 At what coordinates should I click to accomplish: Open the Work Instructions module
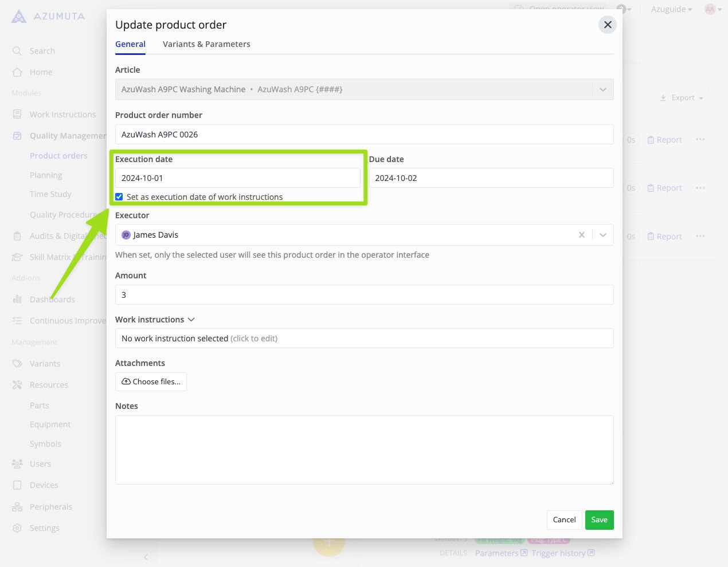pos(62,114)
